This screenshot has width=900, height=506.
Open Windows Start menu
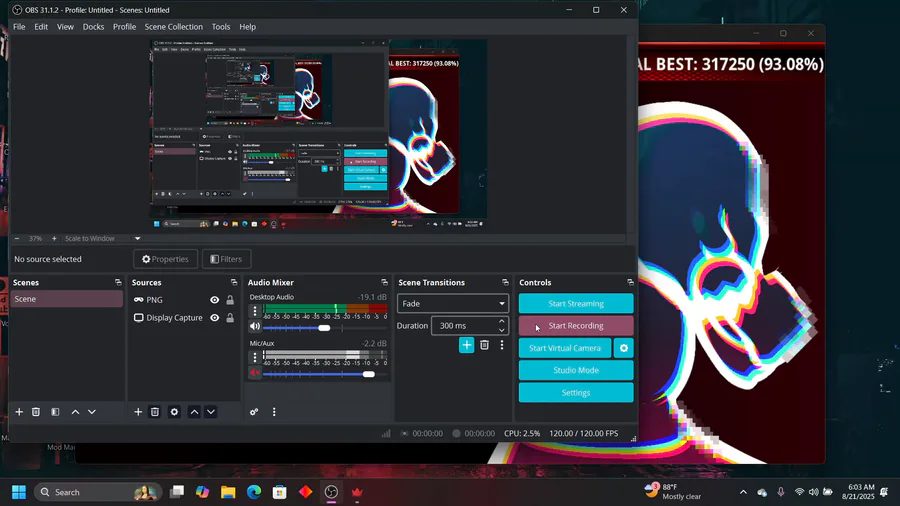pyautogui.click(x=19, y=492)
